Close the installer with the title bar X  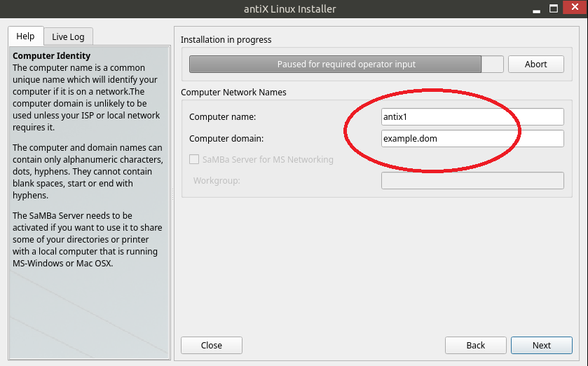574,8
